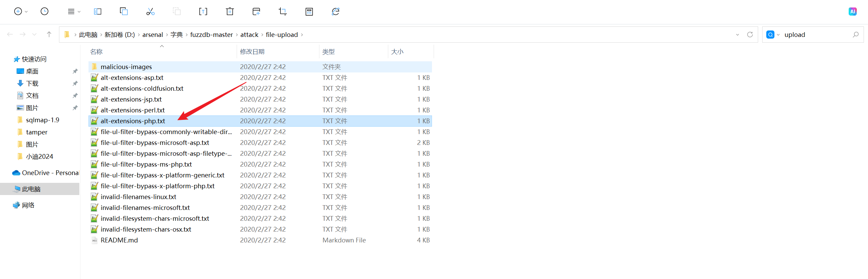Go forward with the right arrow

coord(23,34)
